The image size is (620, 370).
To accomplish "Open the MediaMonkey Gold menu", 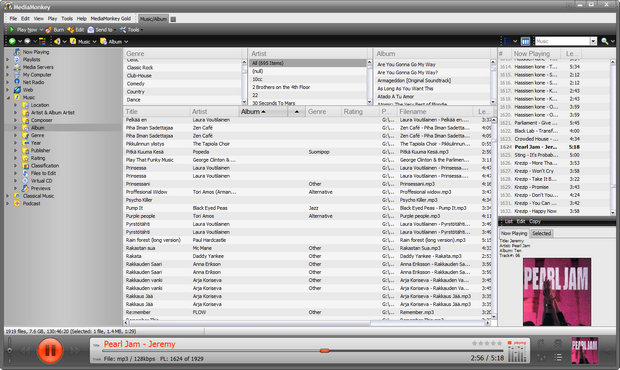I will [x=111, y=19].
